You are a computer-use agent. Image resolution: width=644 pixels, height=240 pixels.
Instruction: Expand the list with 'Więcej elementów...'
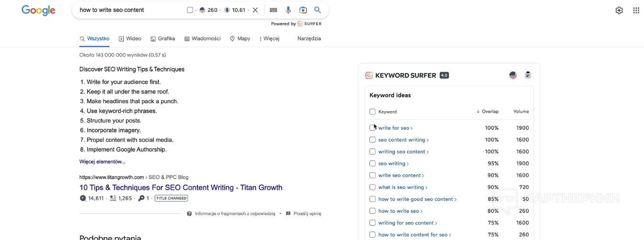tap(102, 162)
